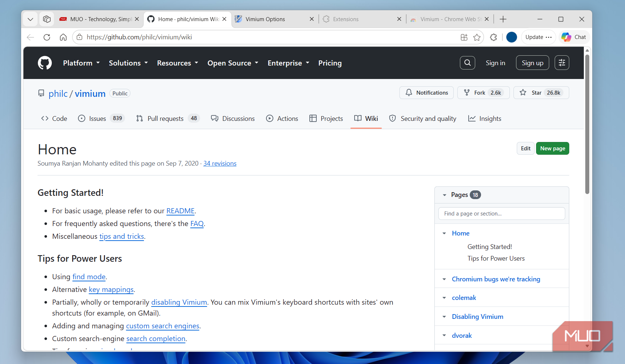The width and height of the screenshot is (625, 364).
Task: Expand the Chromium bugs we're tracking arrow
Action: coord(444,279)
